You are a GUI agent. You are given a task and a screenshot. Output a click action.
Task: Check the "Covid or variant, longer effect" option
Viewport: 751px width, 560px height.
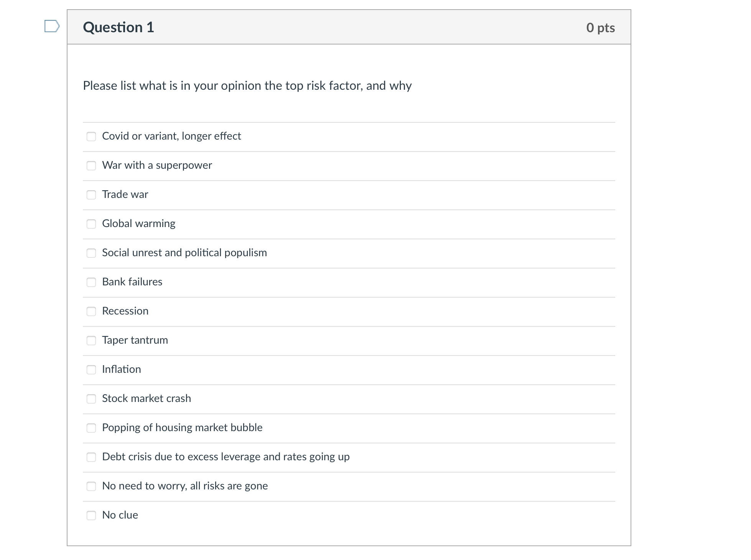[x=91, y=136]
